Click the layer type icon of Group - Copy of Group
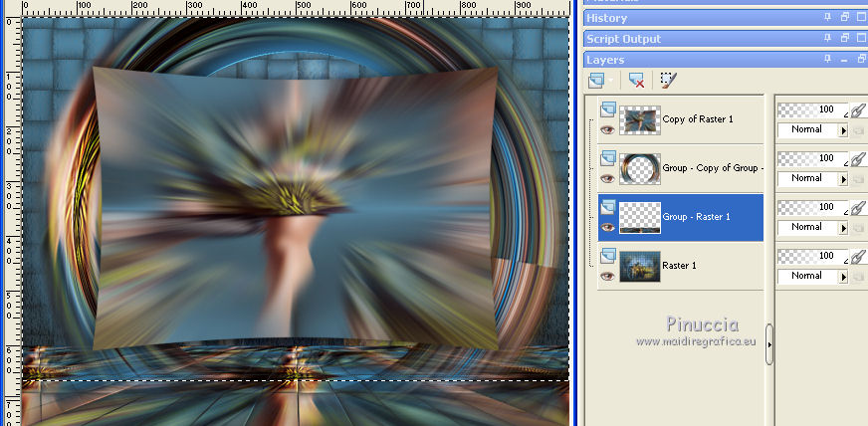 (608, 157)
